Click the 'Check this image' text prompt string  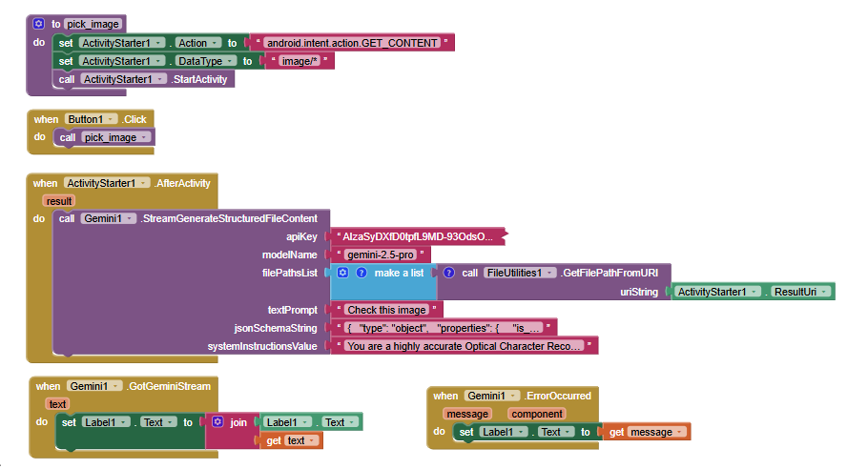pyautogui.click(x=386, y=310)
